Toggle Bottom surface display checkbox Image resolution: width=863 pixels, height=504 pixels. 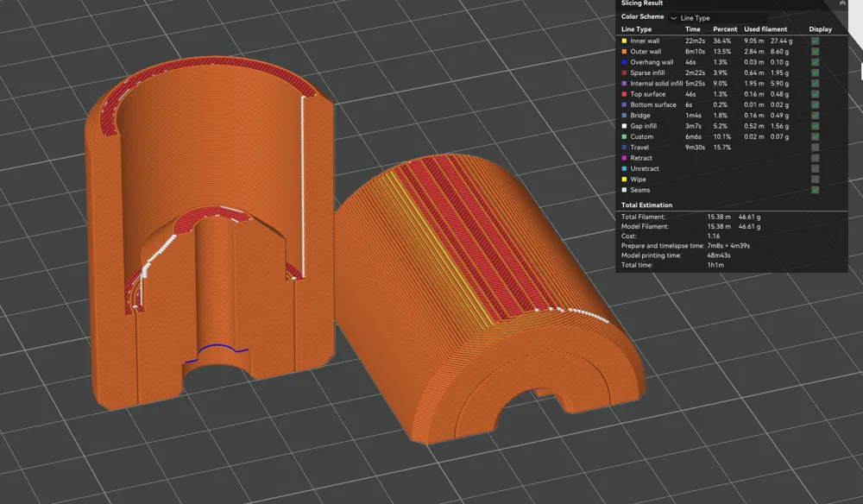coord(816,104)
